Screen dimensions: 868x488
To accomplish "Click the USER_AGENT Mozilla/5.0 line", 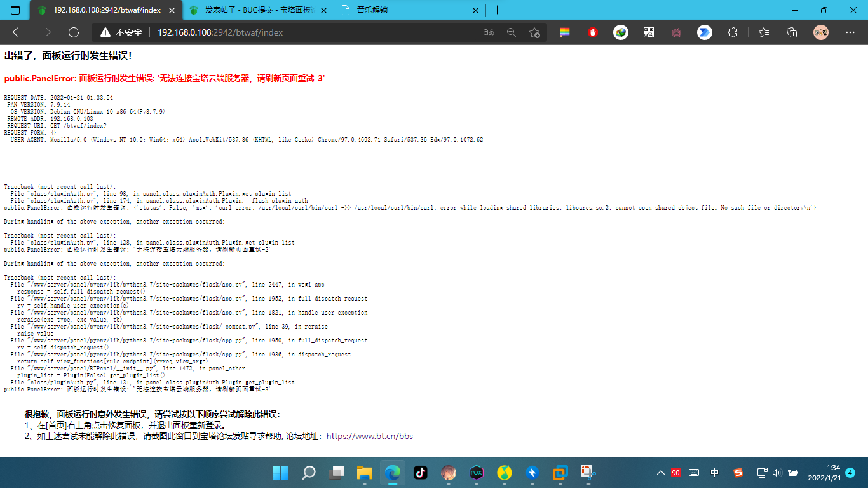I will coord(247,140).
